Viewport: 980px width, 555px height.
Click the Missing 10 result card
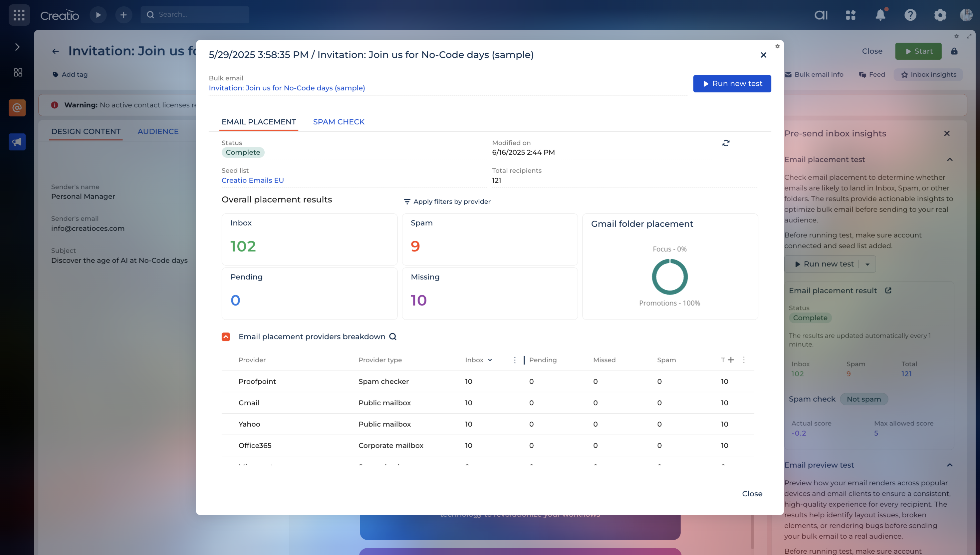pyautogui.click(x=489, y=294)
